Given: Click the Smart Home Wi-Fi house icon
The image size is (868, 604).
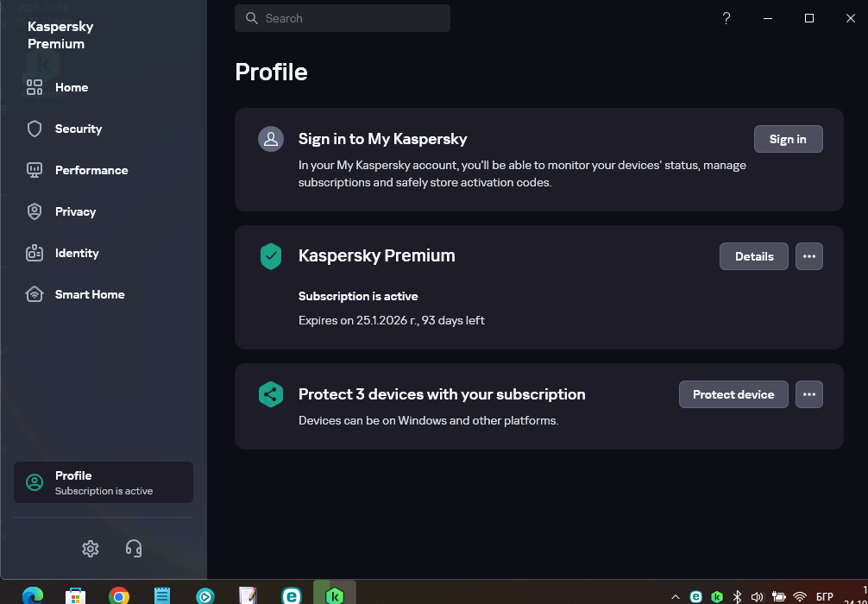Looking at the screenshot, I should pyautogui.click(x=35, y=294).
